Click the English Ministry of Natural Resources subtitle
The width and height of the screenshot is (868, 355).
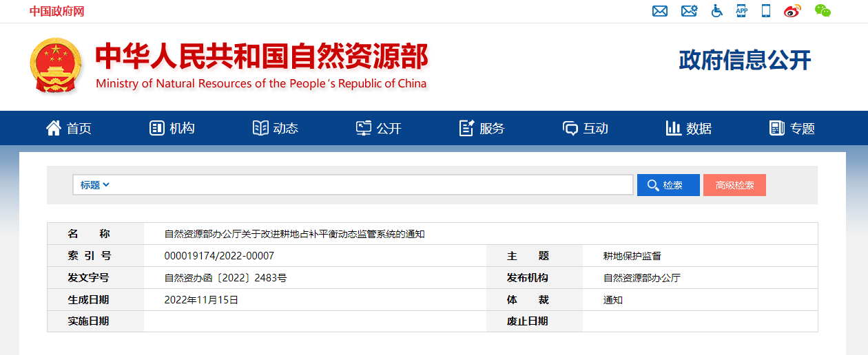tap(261, 83)
